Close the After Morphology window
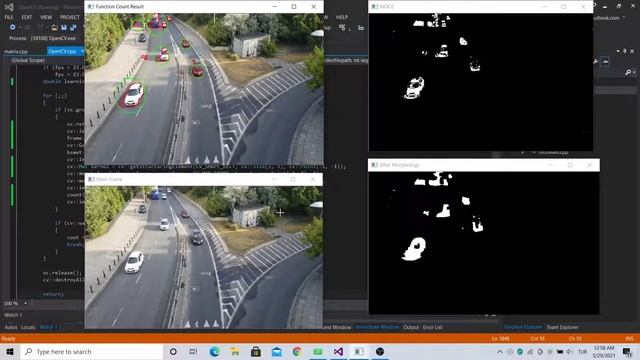The height and width of the screenshot is (360, 640). (x=589, y=165)
